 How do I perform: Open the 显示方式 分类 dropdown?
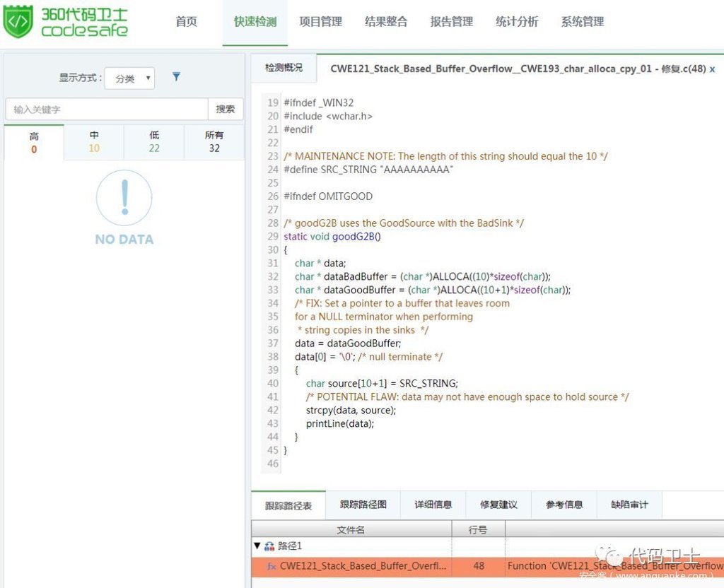click(130, 78)
